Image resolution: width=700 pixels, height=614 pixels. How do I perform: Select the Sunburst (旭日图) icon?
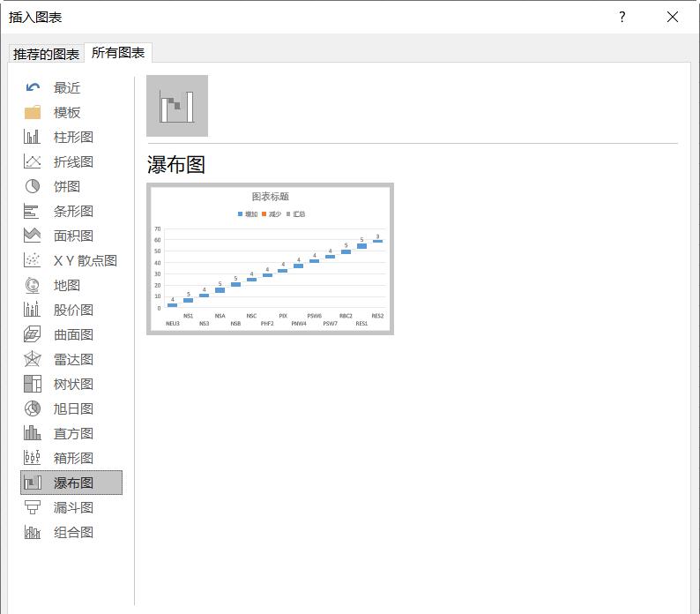click(32, 408)
